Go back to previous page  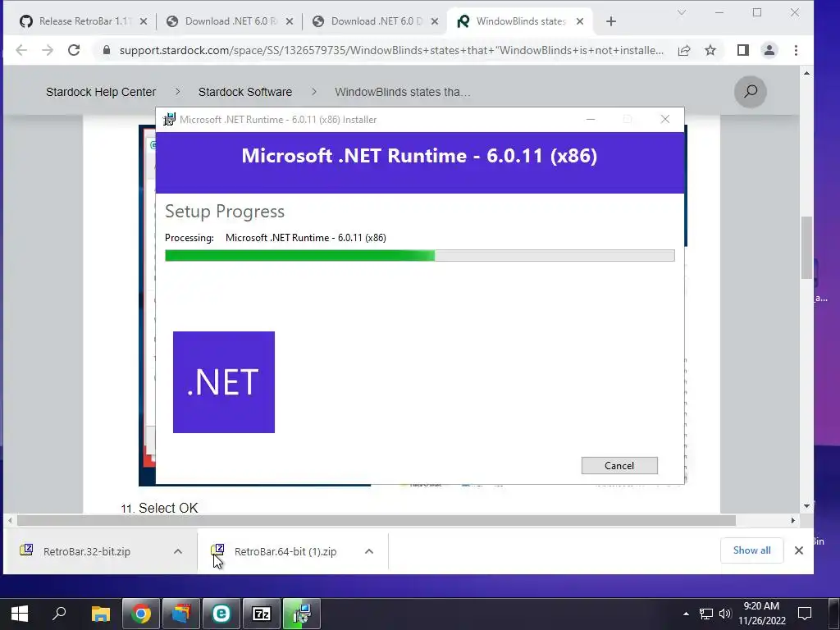coord(21,50)
